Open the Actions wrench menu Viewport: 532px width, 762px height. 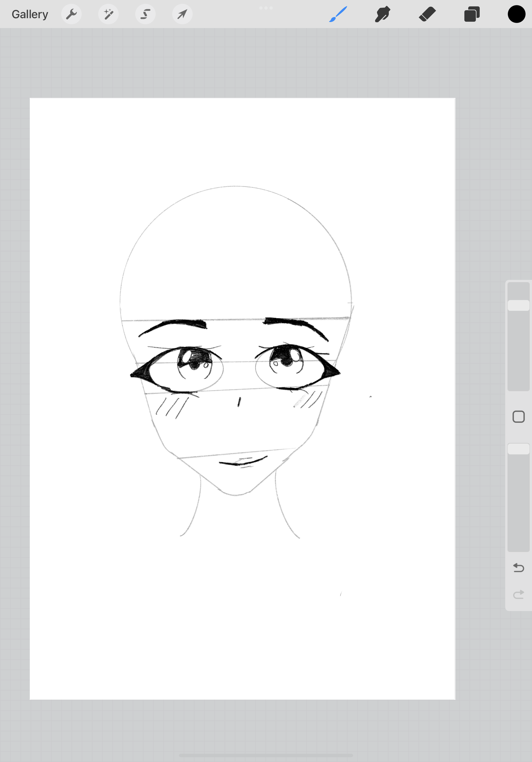(x=71, y=14)
